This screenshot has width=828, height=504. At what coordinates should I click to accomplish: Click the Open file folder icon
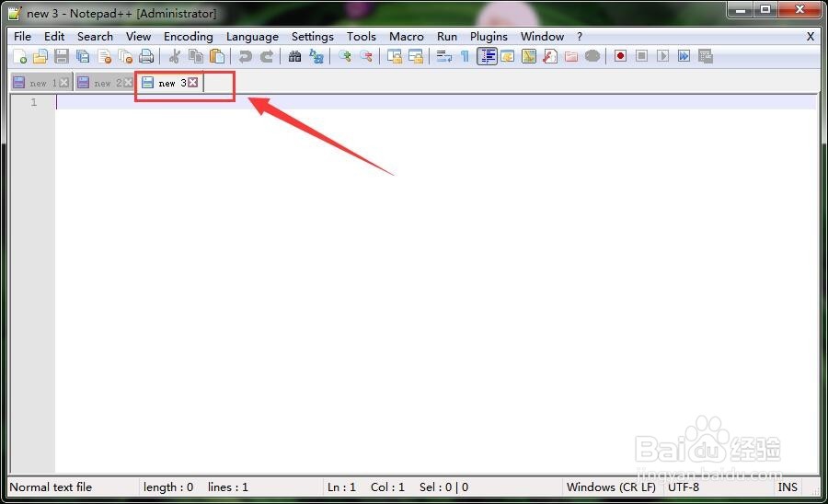(40, 56)
